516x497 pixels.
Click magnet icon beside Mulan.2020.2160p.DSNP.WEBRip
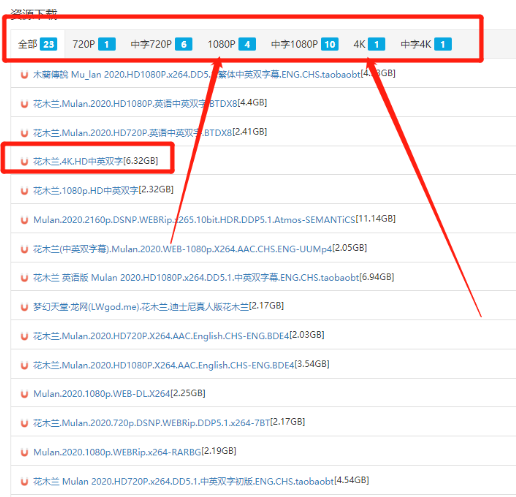[x=24, y=220]
